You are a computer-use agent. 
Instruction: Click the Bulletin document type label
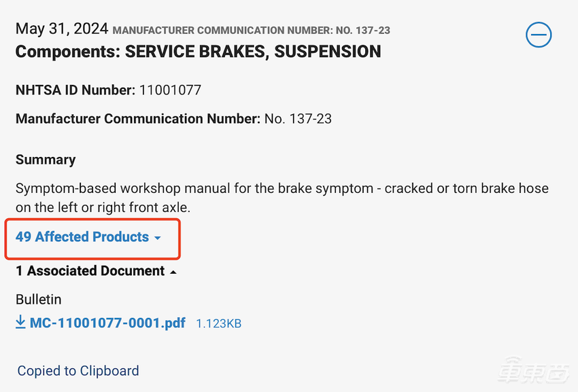coord(39,299)
